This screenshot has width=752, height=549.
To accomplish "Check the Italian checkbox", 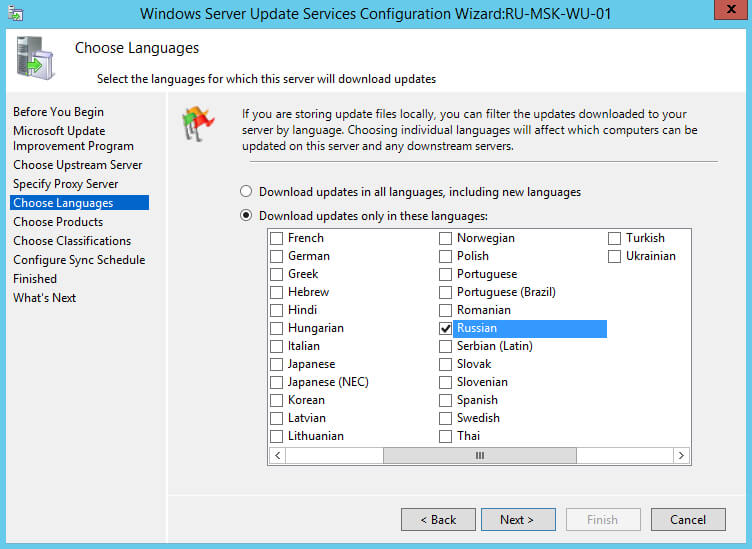I will pos(277,346).
